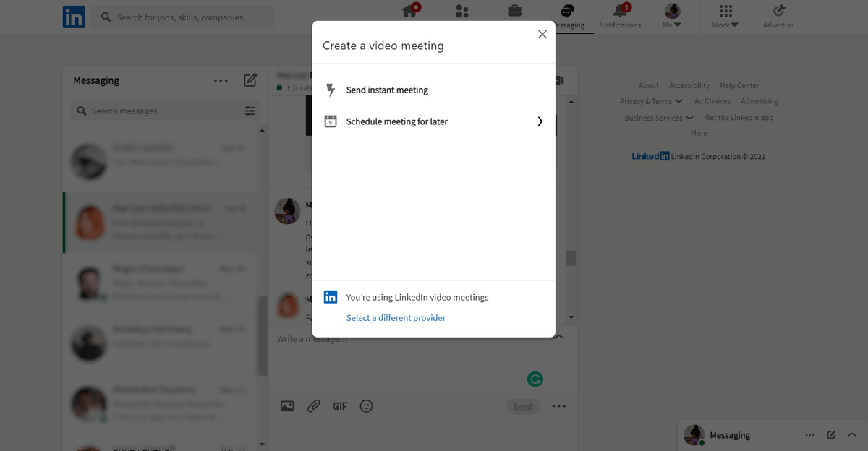Click Get the LinkedIn app link
868x451 pixels.
(739, 118)
